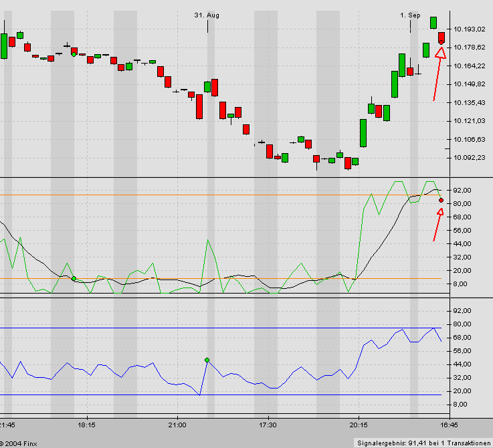Click the 2004 Finx copyright text
The height and width of the screenshot is (448, 493).
20,443
